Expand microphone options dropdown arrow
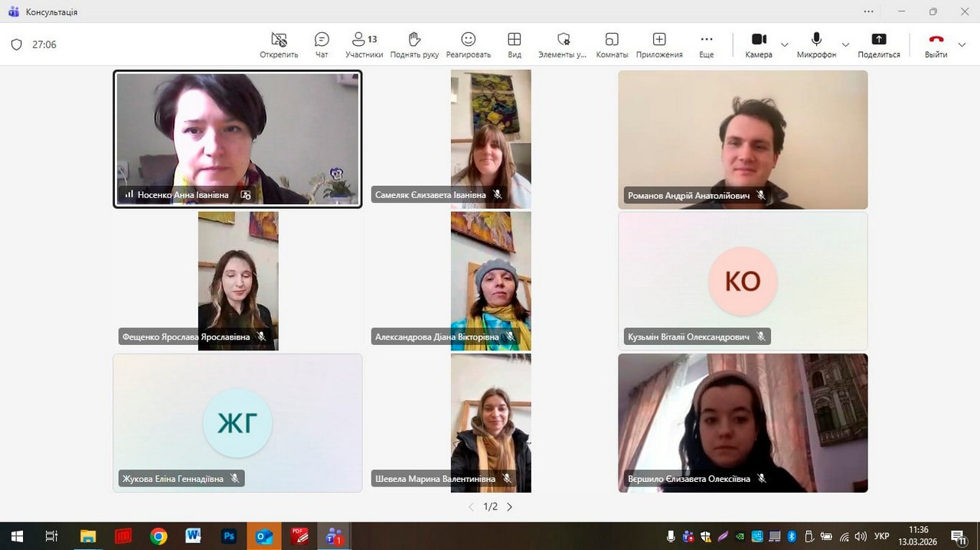The width and height of the screenshot is (980, 550). (845, 44)
